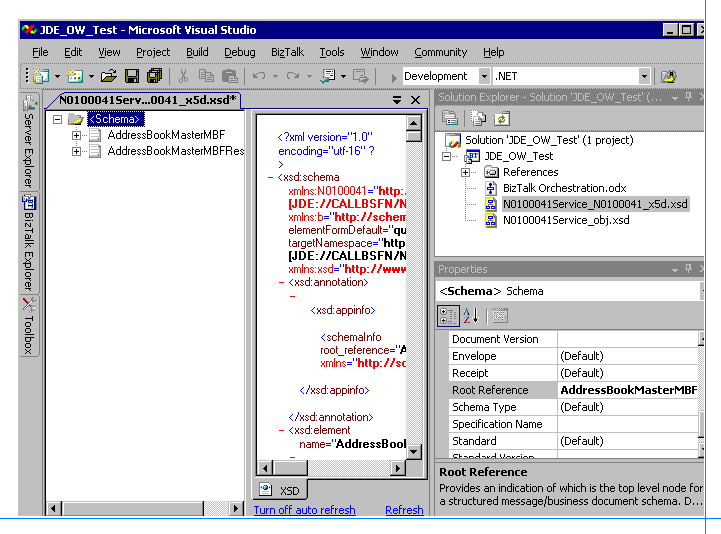Open the Server Explorer side tab
The width and height of the screenshot is (721, 534).
point(29,142)
